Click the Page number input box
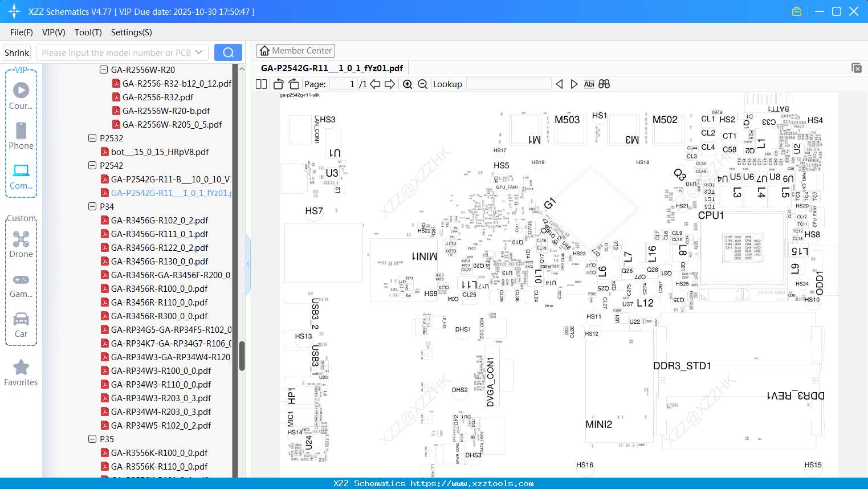This screenshot has width=868, height=489. 344,84
